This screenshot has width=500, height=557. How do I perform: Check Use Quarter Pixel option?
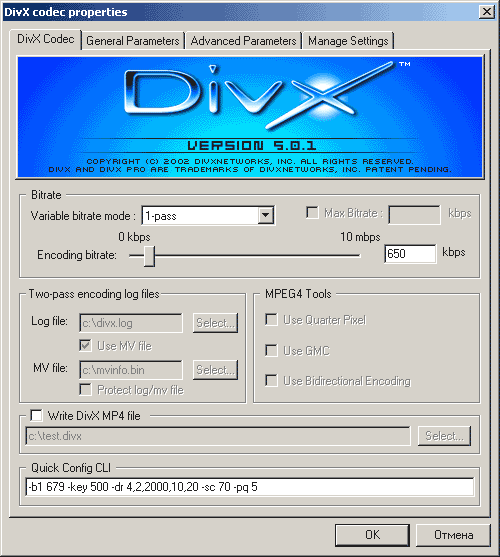point(271,319)
